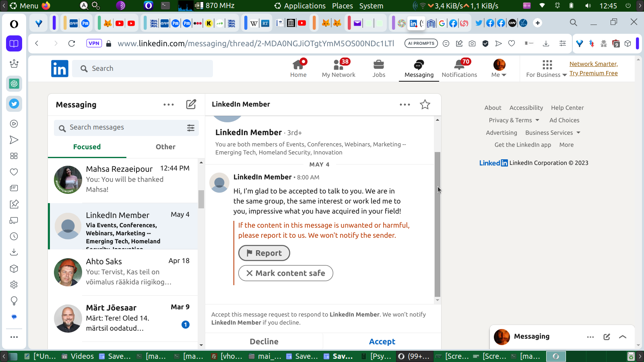Open the System menu in top panel
The width and height of the screenshot is (644, 362).
tap(371, 6)
